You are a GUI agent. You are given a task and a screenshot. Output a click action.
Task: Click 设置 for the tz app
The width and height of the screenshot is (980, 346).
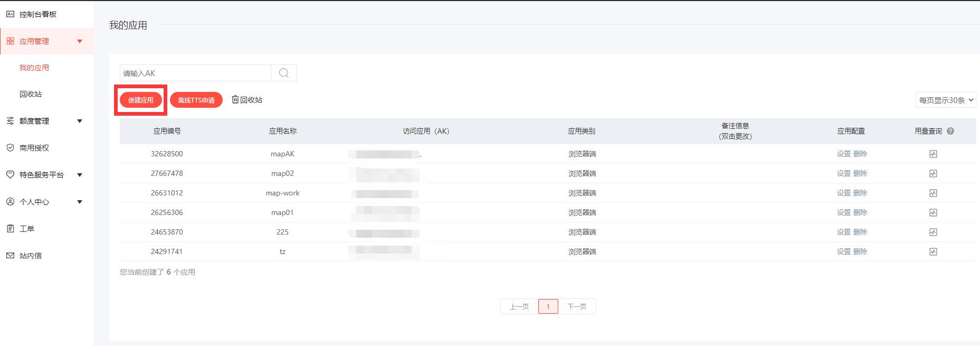point(843,251)
